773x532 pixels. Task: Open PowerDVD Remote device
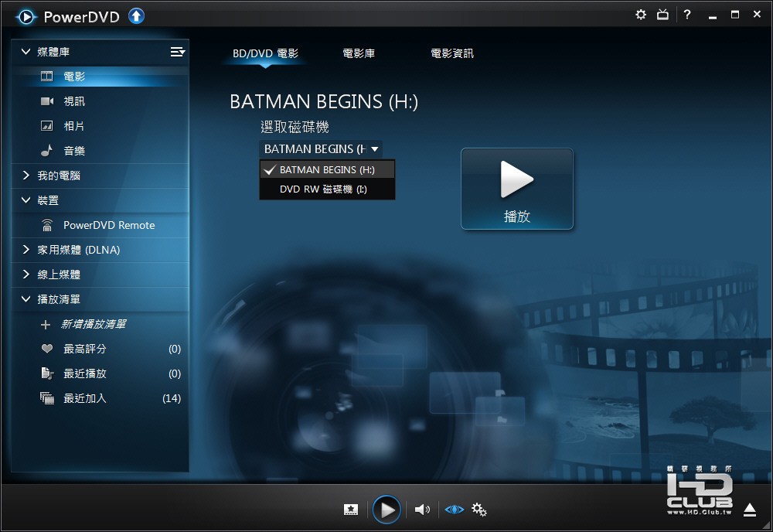coord(100,225)
